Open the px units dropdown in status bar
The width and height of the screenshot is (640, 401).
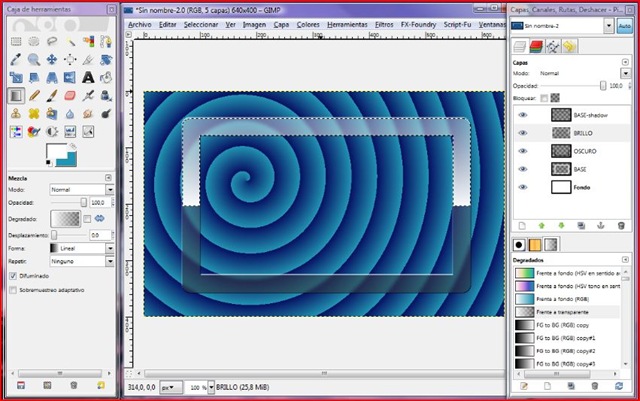point(171,387)
